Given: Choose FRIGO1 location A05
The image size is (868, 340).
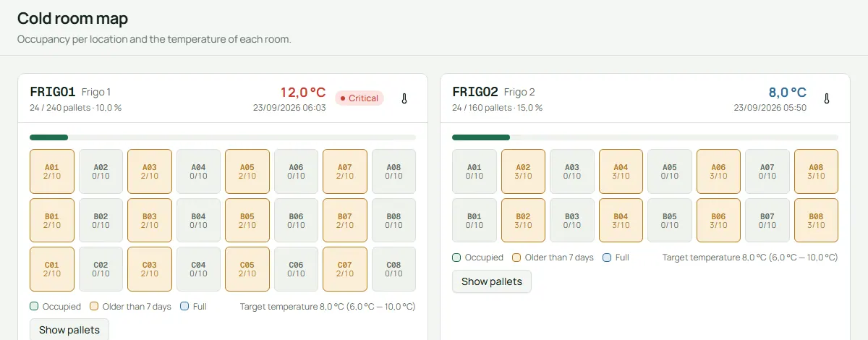Looking at the screenshot, I should tap(247, 171).
